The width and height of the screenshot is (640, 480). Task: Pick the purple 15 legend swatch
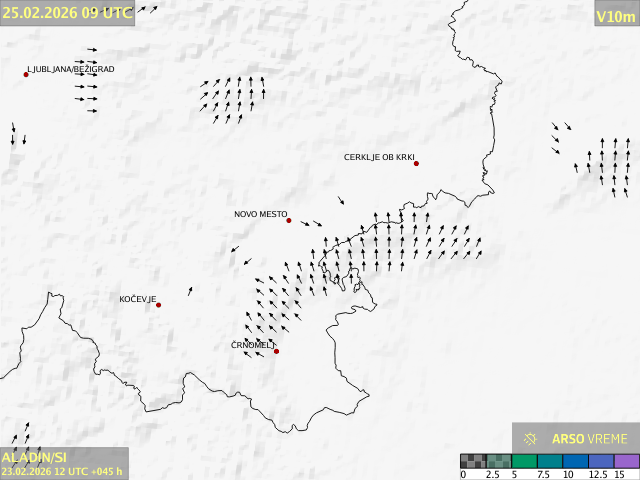pyautogui.click(x=626, y=462)
